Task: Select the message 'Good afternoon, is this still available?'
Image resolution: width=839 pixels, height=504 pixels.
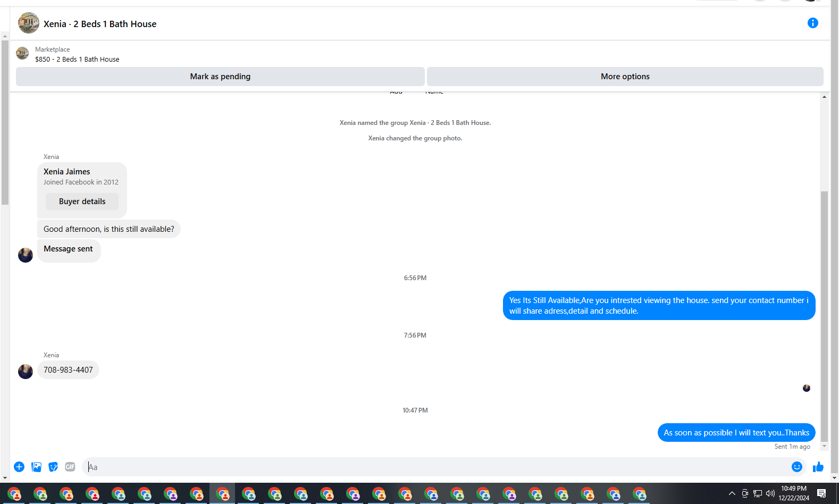Action: pyautogui.click(x=109, y=229)
